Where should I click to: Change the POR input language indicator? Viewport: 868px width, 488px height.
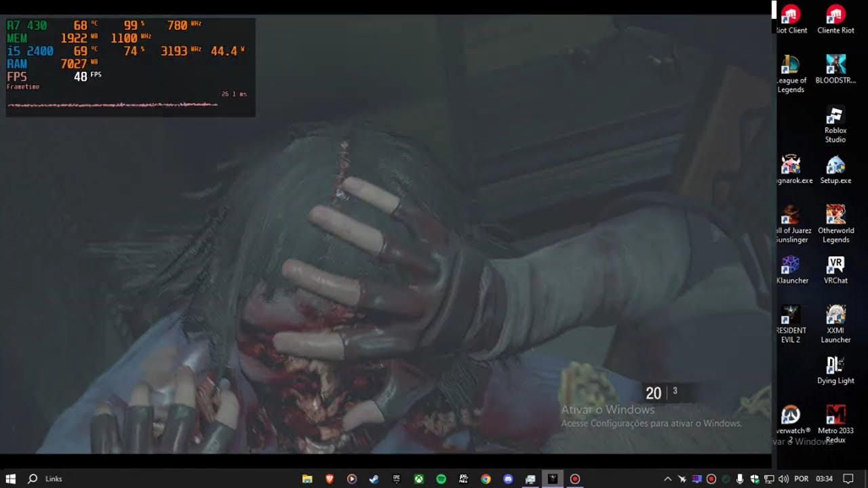pyautogui.click(x=801, y=479)
